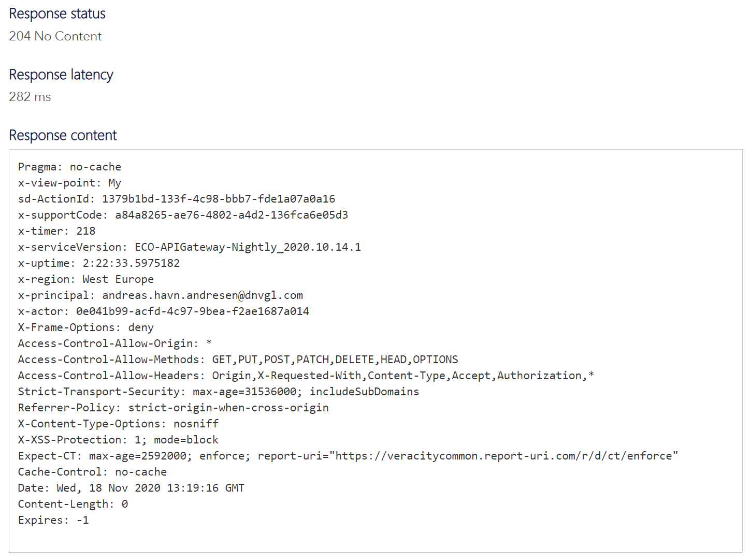This screenshot has height=560, width=750.
Task: Click the x-uptime header line
Action: (x=99, y=263)
